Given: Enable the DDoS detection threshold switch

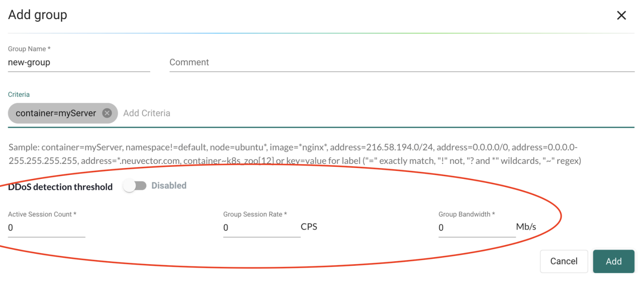Looking at the screenshot, I should tap(135, 186).
